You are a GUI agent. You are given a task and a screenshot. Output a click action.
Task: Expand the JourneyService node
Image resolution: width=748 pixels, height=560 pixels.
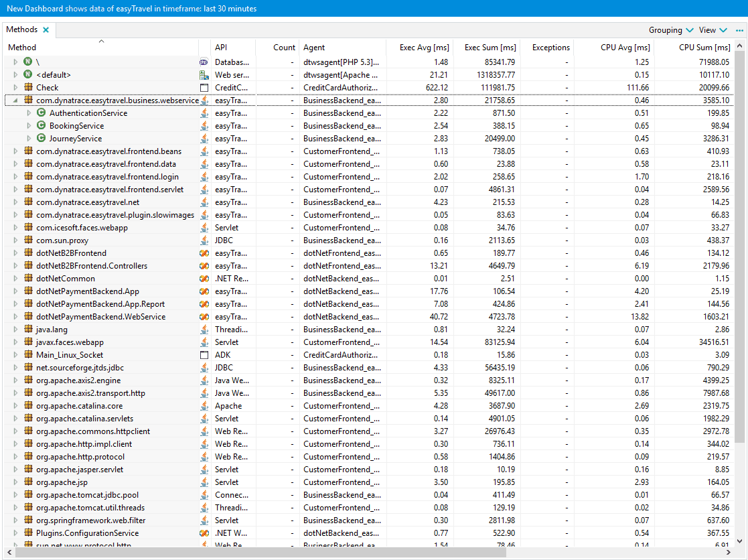[x=29, y=139]
